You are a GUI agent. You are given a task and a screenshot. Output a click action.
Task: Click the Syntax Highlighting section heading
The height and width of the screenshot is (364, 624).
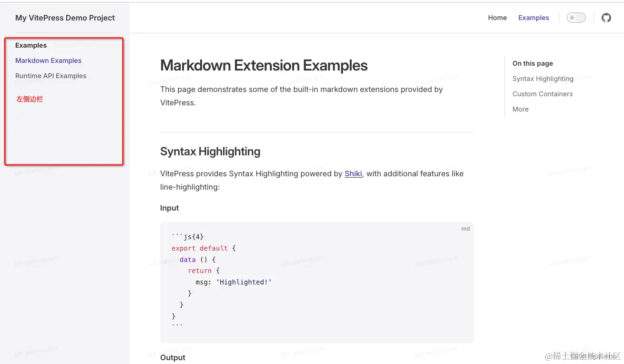210,152
